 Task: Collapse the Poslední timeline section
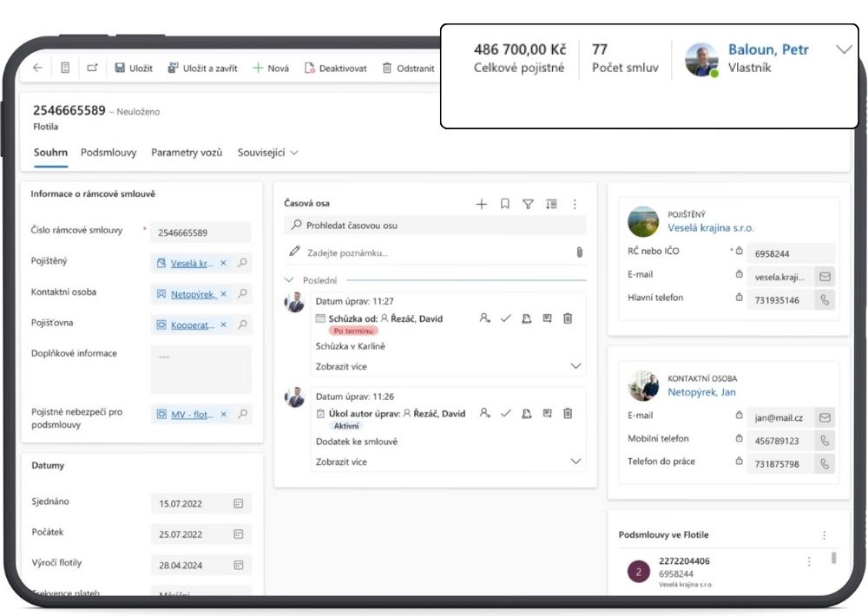[290, 280]
